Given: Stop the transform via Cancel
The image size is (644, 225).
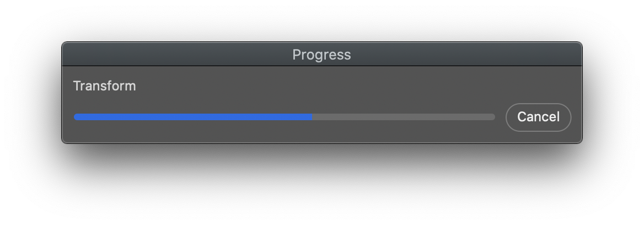Looking at the screenshot, I should pos(538,117).
